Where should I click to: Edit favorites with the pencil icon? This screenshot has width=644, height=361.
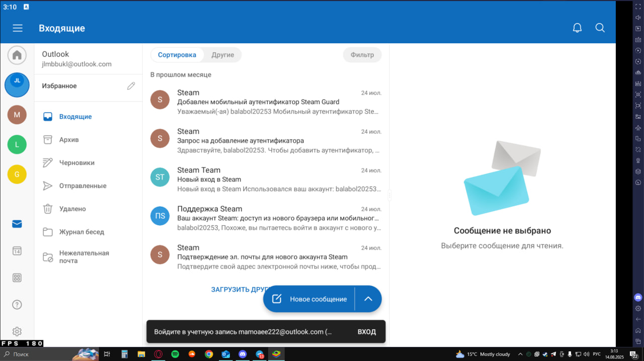coord(131,86)
